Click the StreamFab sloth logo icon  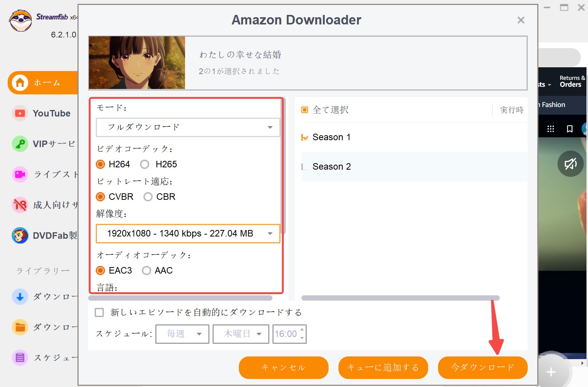coord(21,21)
